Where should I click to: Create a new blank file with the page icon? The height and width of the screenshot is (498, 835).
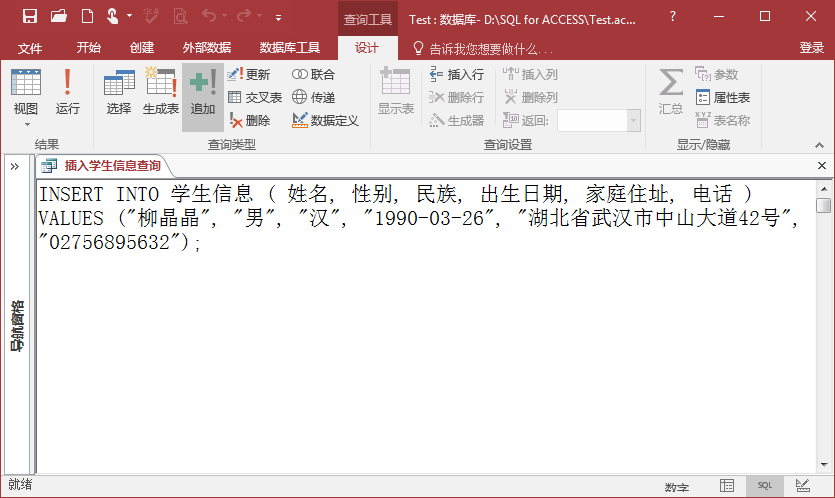click(x=87, y=17)
